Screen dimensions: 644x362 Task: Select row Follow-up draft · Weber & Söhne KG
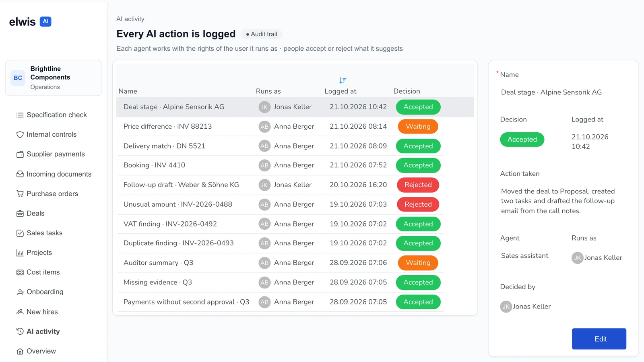[x=281, y=185]
